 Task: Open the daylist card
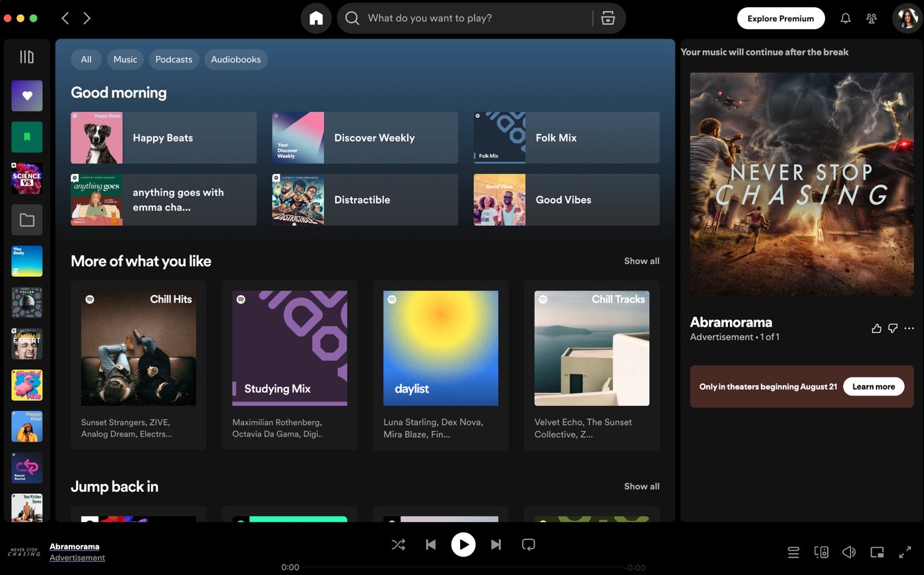coord(441,365)
